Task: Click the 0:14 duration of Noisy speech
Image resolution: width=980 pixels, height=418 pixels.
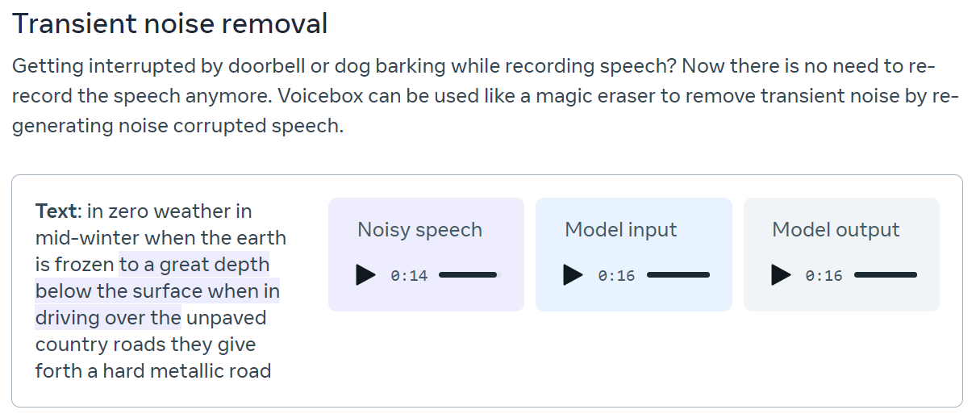Action: [x=409, y=276]
